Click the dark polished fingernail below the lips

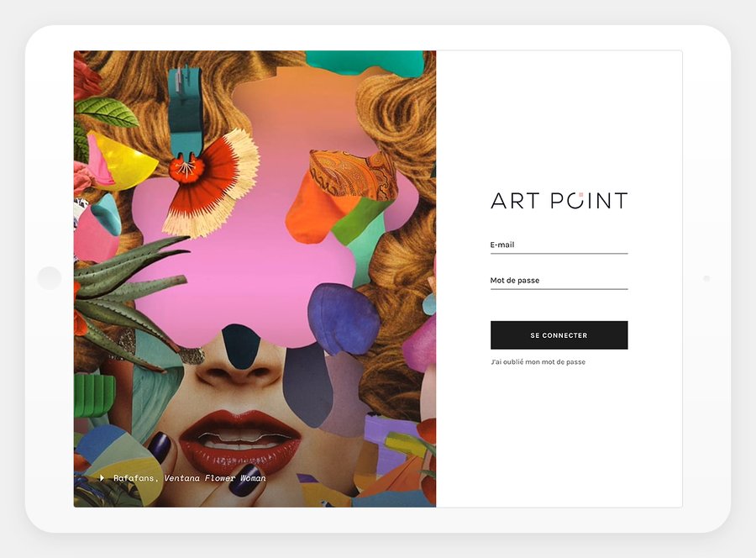246,481
